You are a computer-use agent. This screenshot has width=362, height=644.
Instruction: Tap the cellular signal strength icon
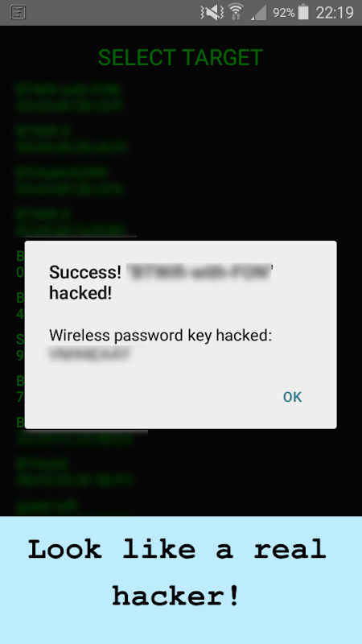[258, 12]
